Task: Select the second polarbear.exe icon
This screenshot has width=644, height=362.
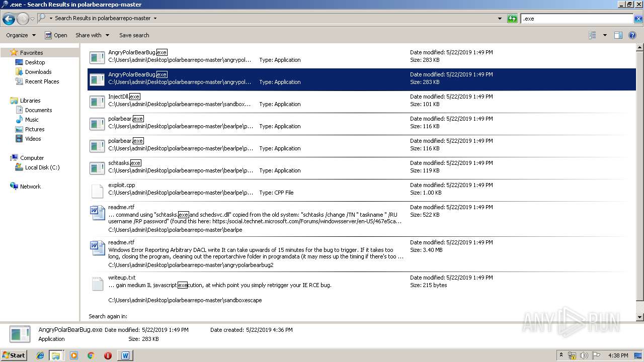Action: click(97, 145)
